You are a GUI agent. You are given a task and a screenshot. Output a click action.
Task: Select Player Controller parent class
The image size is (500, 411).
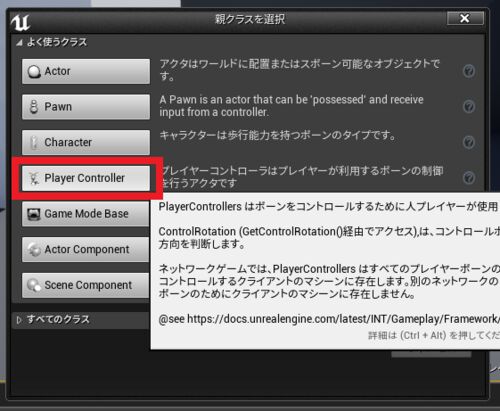[x=86, y=178]
